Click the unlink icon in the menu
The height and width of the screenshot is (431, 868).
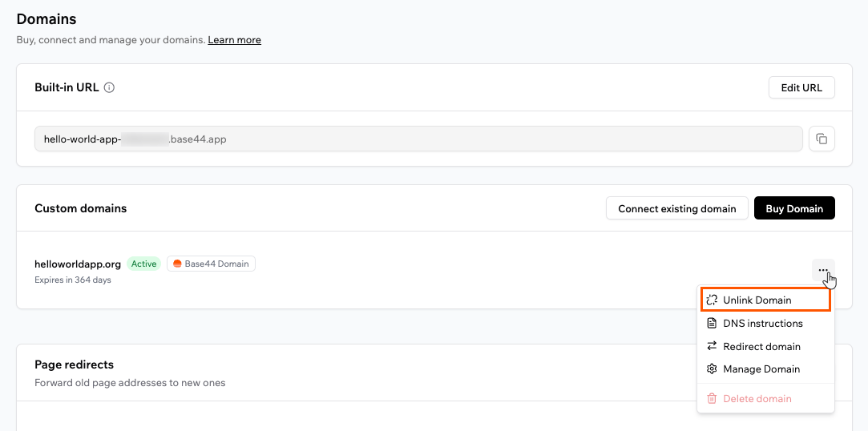(x=712, y=300)
